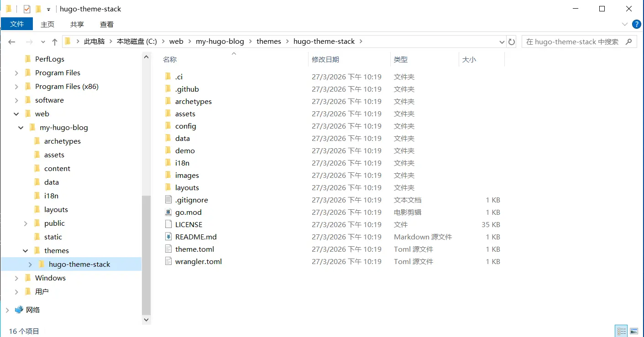Select the Network icon in sidebar
This screenshot has width=644, height=337.
(x=19, y=310)
